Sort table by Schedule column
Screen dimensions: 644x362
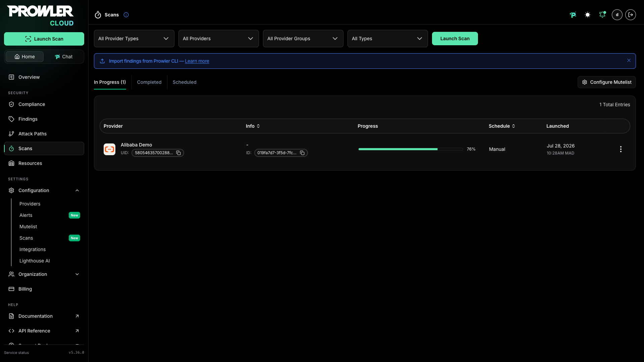502,126
